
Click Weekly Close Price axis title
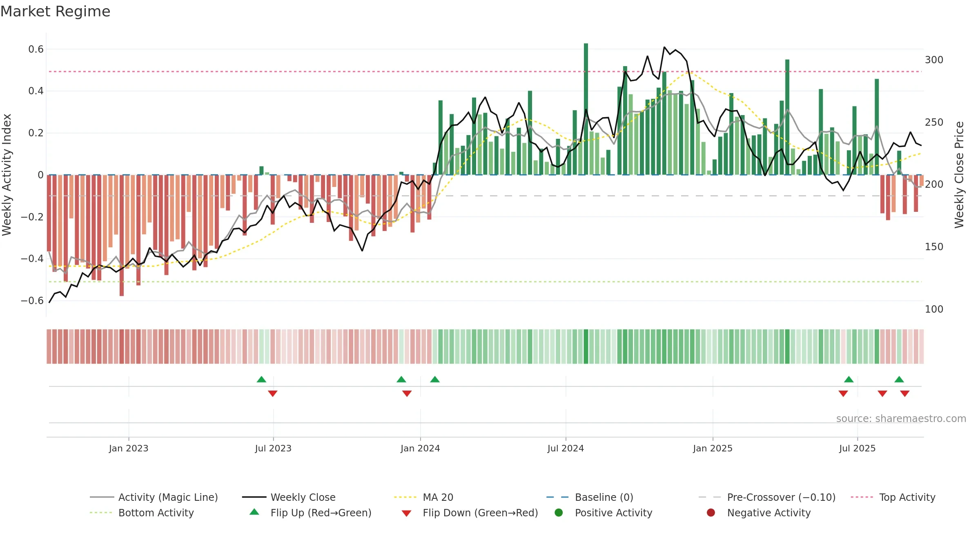click(x=959, y=175)
